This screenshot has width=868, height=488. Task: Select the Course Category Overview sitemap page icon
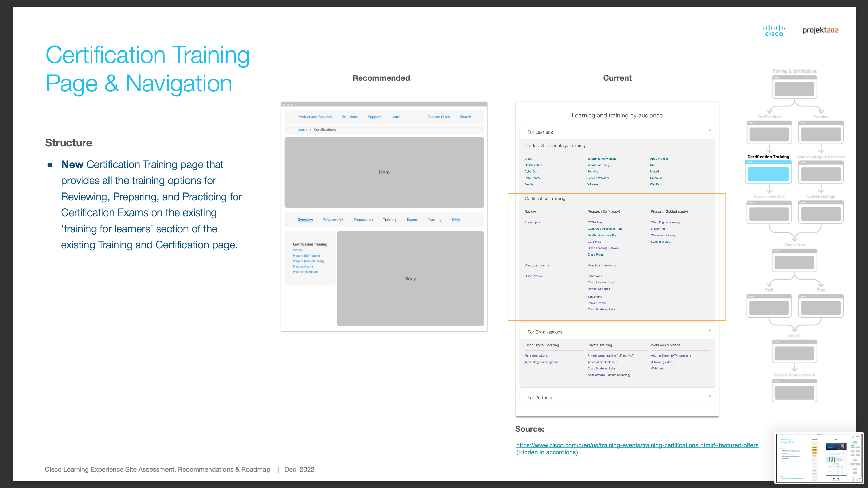(821, 172)
